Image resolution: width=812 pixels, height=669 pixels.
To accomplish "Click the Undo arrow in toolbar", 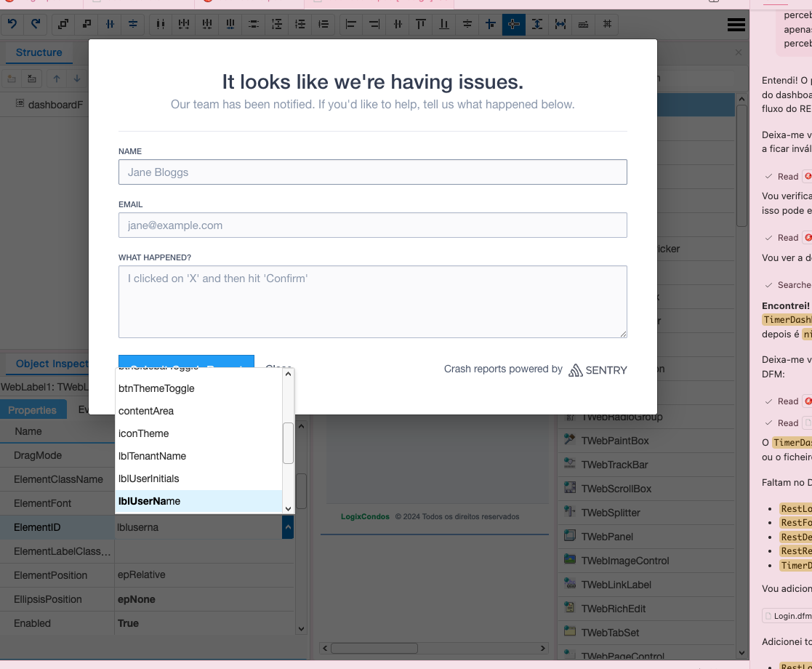I will point(12,24).
